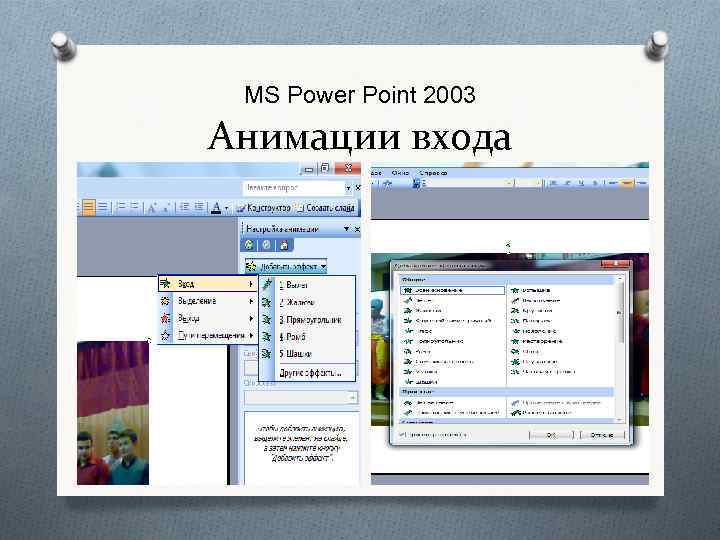Click the star icon next to Вылет
The width and height of the screenshot is (720, 540).
click(267, 285)
